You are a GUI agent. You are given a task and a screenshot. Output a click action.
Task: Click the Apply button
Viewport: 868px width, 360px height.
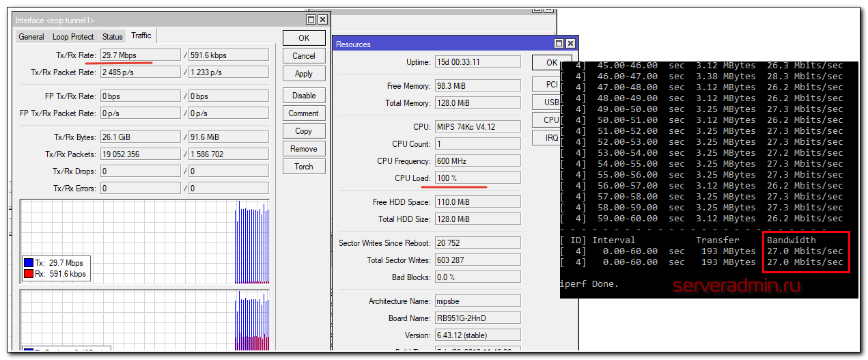304,74
